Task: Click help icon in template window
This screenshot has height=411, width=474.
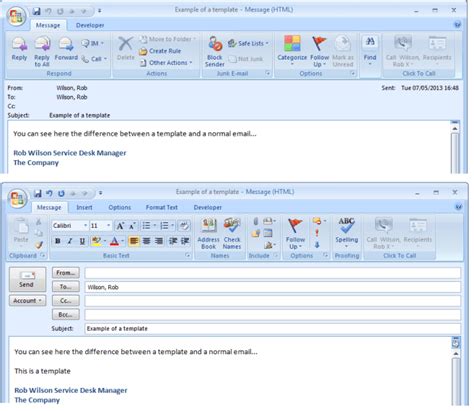Action: [x=459, y=207]
